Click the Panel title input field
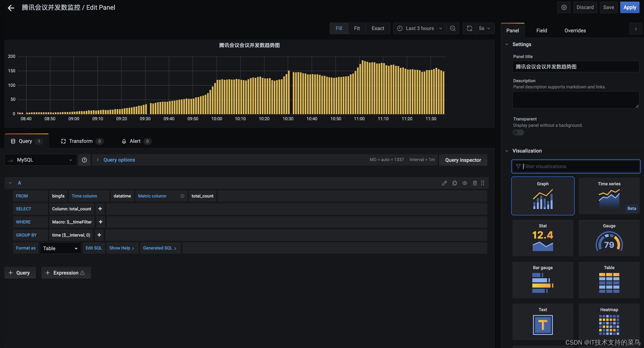 pyautogui.click(x=576, y=67)
